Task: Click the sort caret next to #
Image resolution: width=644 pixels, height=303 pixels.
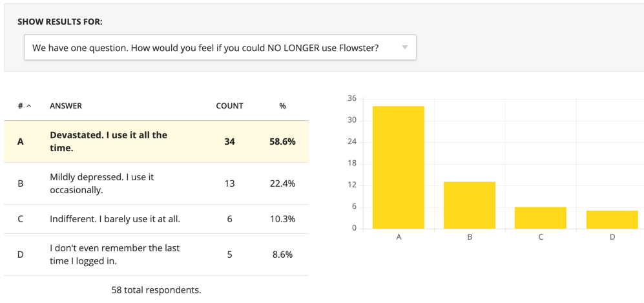Action: click(29, 106)
